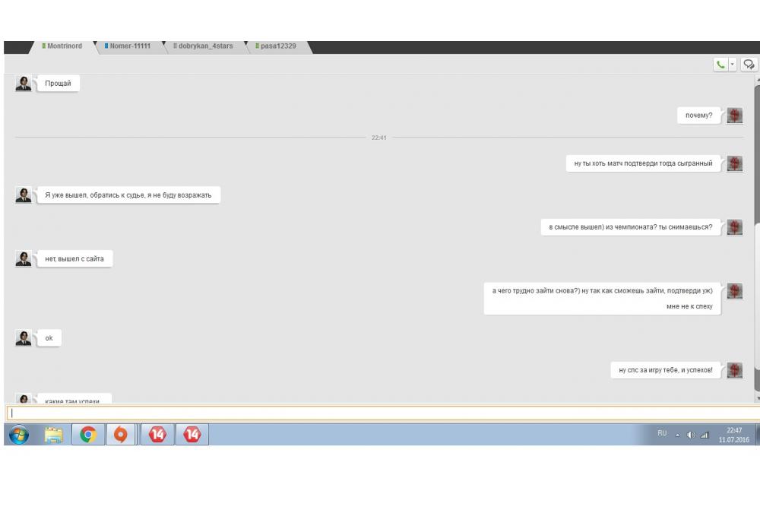This screenshot has height=532, width=760.
Task: Click avatar beside 'в смысле вышел)' message
Action: (735, 226)
